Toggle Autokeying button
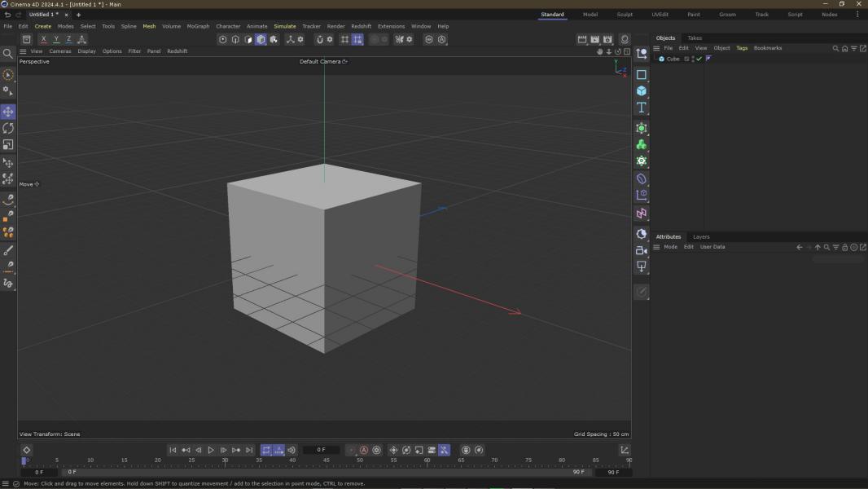 (364, 450)
